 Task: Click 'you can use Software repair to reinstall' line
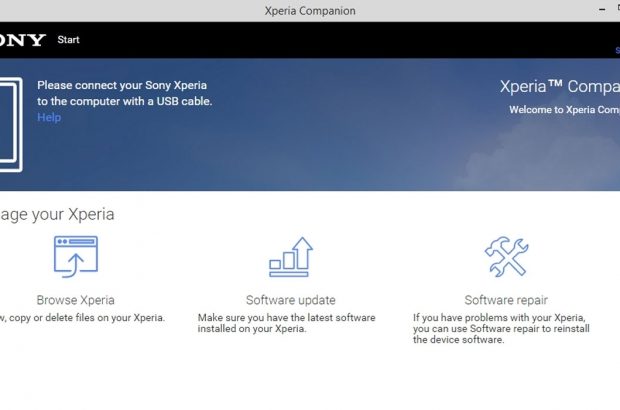point(501,329)
